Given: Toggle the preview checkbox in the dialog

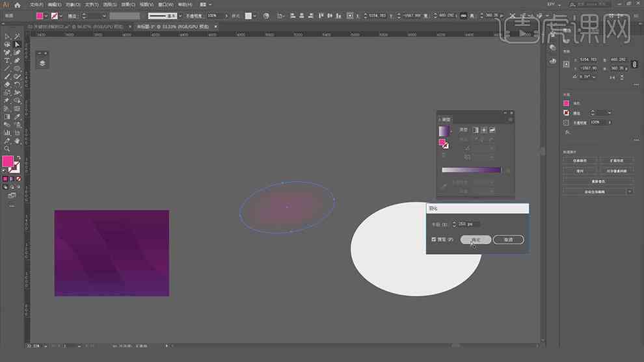Looking at the screenshot, I should (x=434, y=239).
